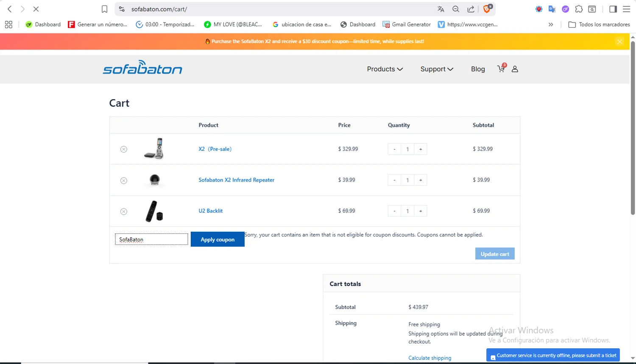This screenshot has width=636, height=364.
Task: Click the X2 (Pre-sale) quantity field
Action: (x=407, y=149)
